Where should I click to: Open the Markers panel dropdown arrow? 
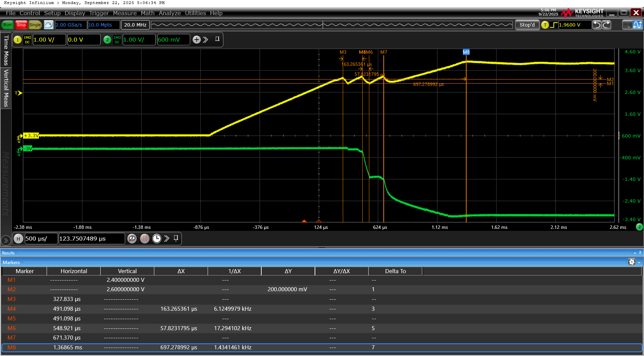pos(639,262)
